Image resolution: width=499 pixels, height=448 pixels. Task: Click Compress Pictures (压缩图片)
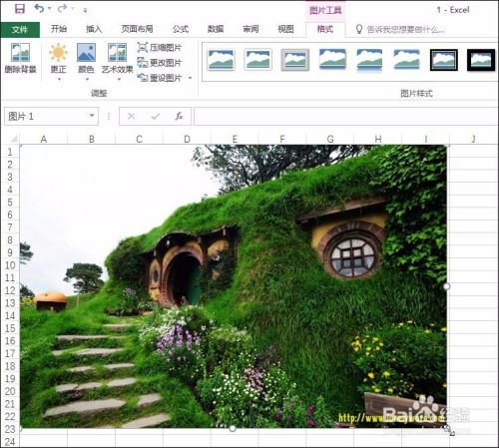click(x=160, y=48)
